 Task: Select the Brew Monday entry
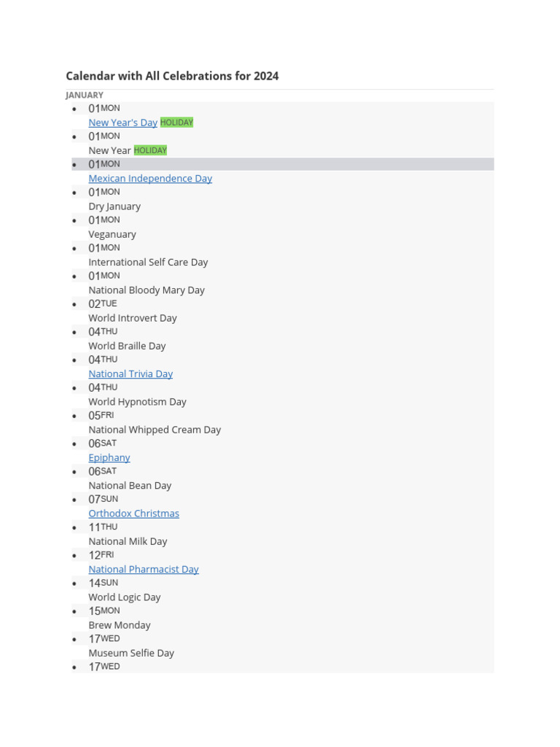coord(120,625)
